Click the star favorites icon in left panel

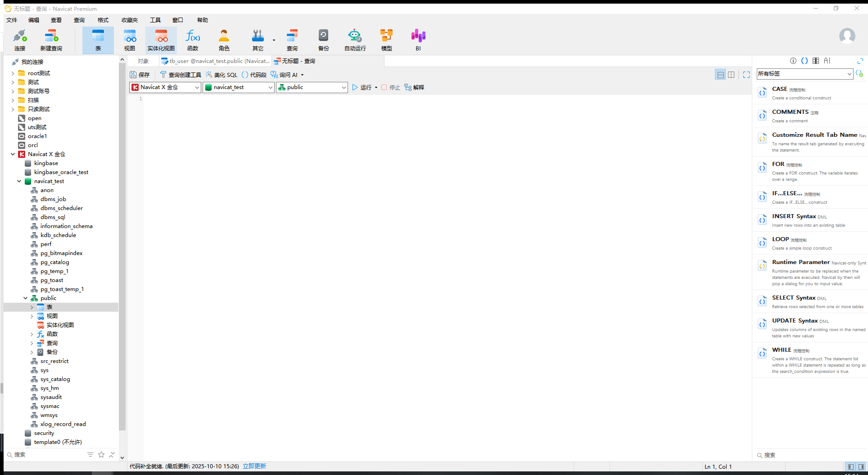[x=101, y=455]
